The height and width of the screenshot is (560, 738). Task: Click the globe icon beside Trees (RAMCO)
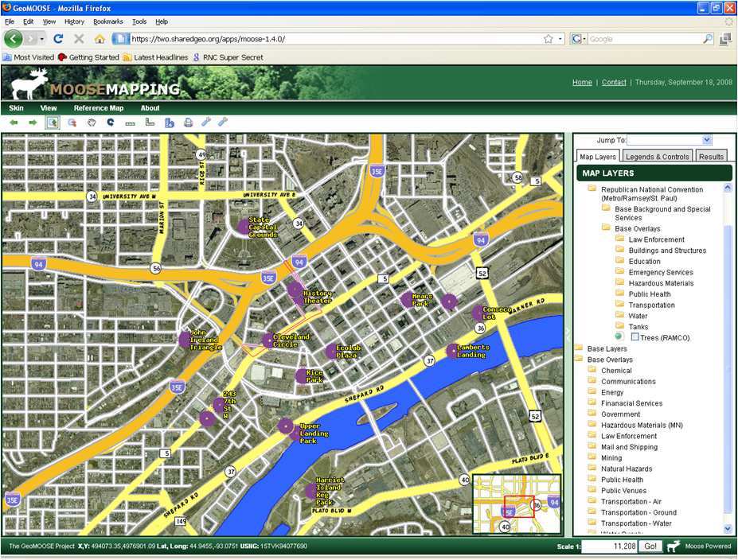[x=619, y=336]
